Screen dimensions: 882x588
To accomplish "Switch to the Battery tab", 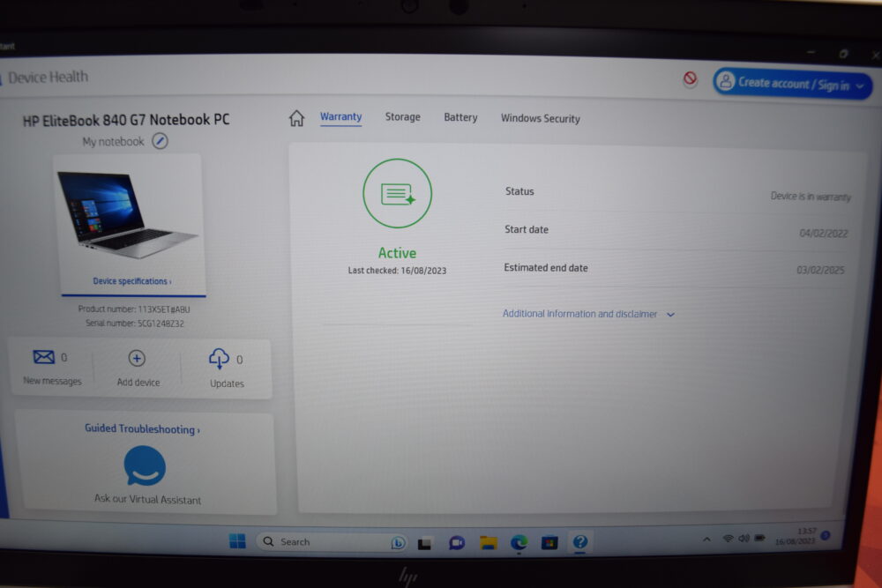I will tap(460, 117).
